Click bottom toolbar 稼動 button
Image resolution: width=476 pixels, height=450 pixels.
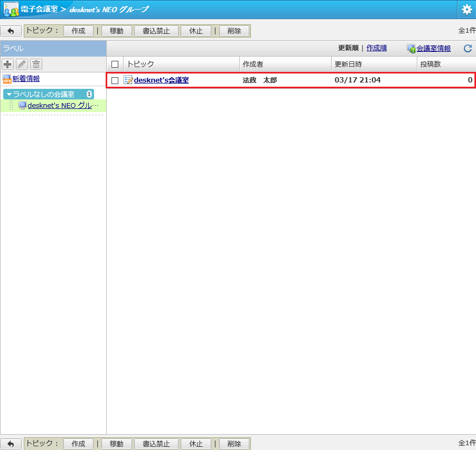(117, 444)
